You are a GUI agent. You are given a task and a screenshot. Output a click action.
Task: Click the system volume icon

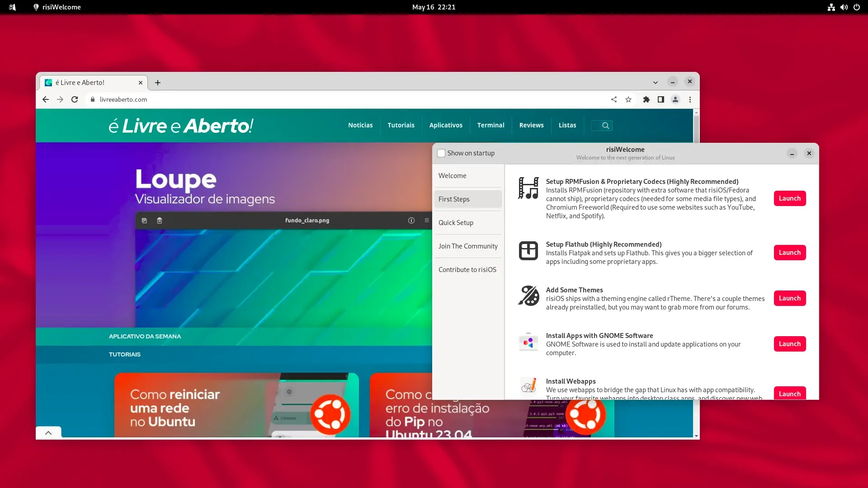point(844,7)
